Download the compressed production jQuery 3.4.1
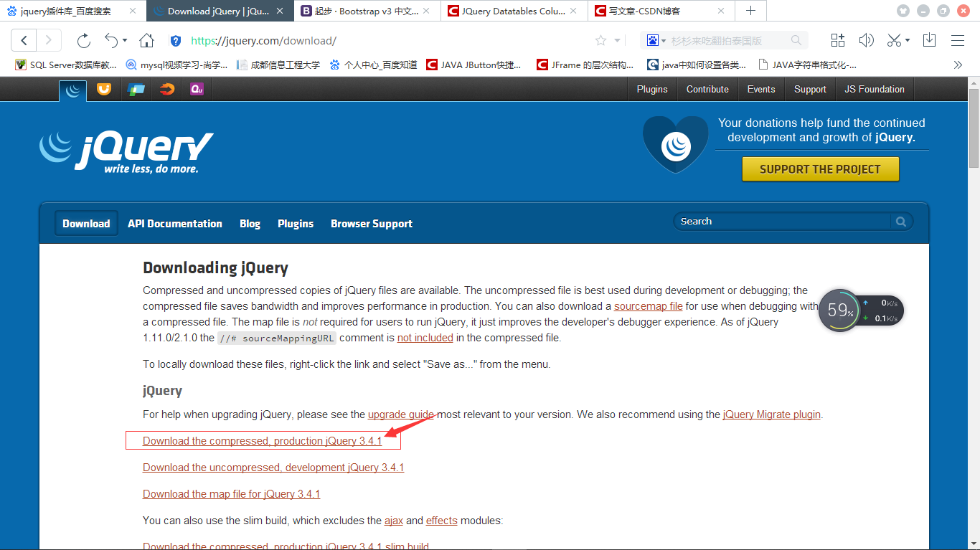The width and height of the screenshot is (980, 550). click(263, 440)
